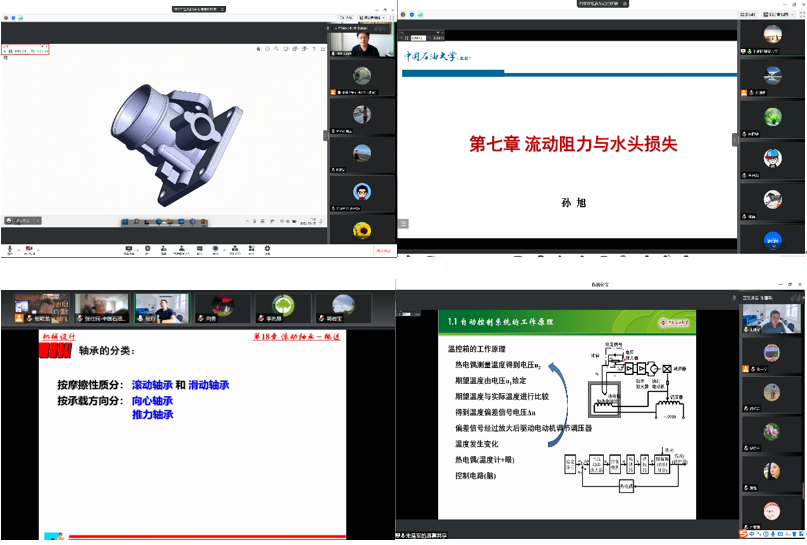Expand microphone options arrow in 3D model meeting
The width and height of the screenshot is (807, 545).
click(19, 248)
